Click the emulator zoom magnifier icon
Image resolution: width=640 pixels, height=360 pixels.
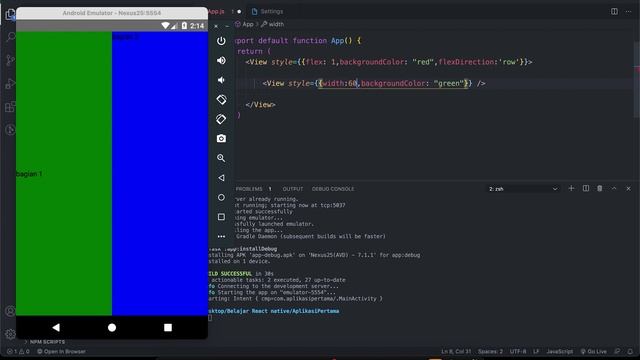click(x=221, y=158)
